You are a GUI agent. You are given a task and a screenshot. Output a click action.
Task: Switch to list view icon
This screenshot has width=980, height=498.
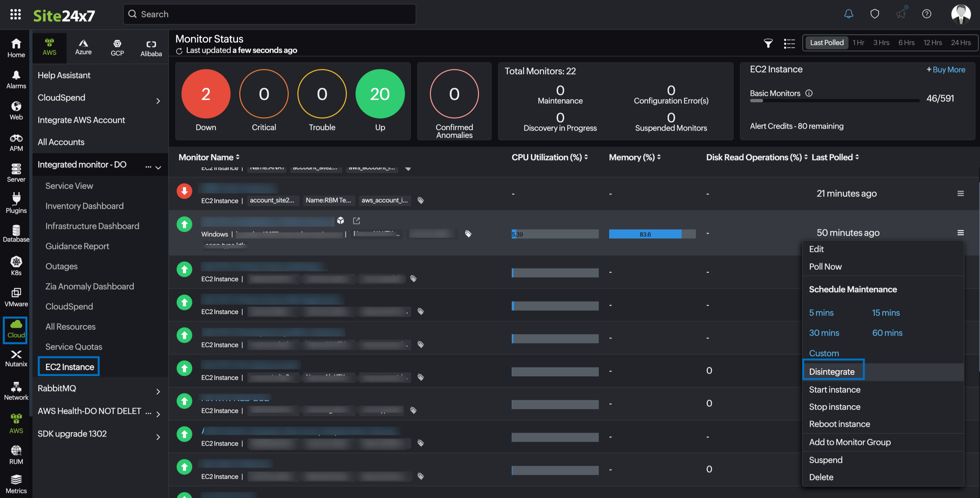[x=789, y=43]
